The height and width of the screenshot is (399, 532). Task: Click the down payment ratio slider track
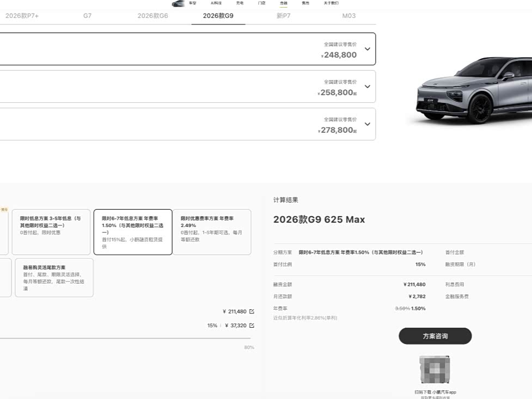pyautogui.click(x=125, y=339)
